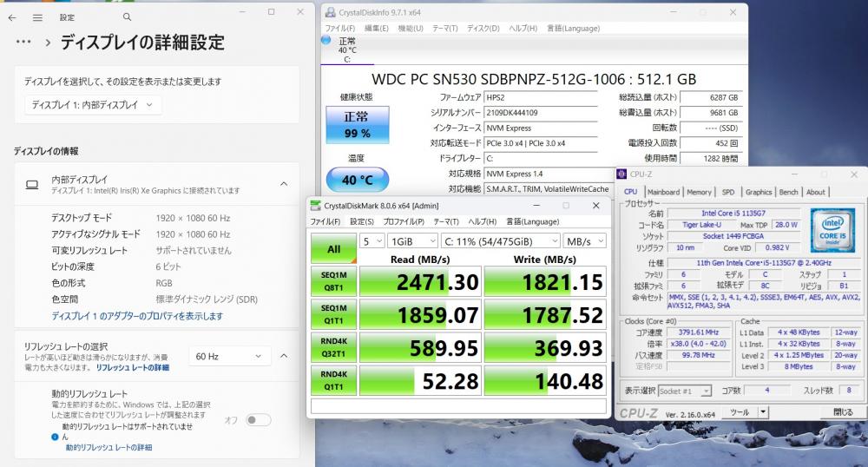Switch to the CPU-Z Graphics tab
Image resolution: width=868 pixels, height=467 pixels.
pos(759,192)
